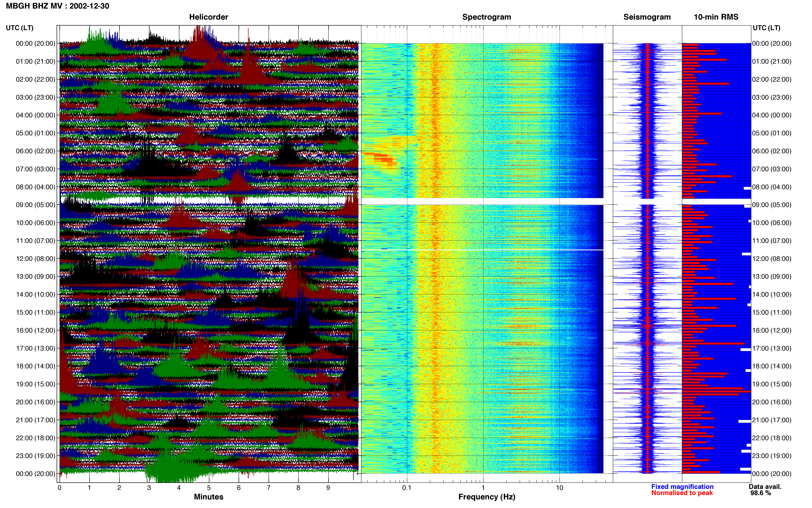Click the 'Minutes' x-axis label

(x=209, y=497)
